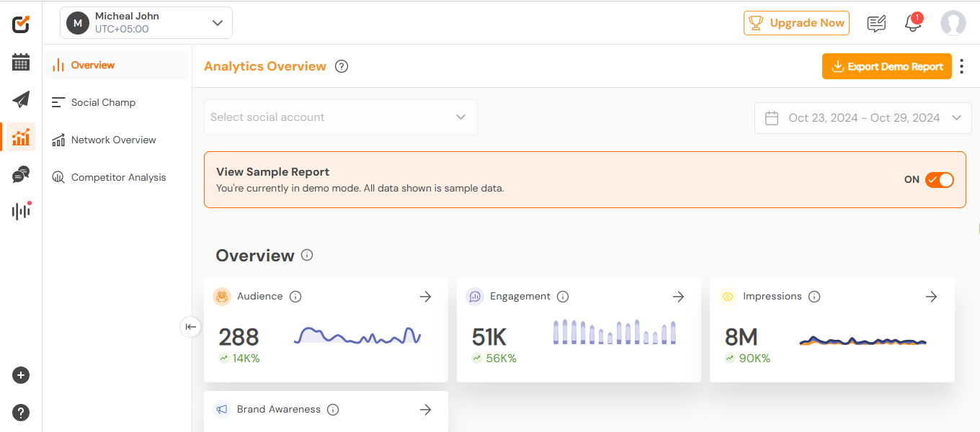The width and height of the screenshot is (980, 432).
Task: Open Impressions details arrow
Action: pyautogui.click(x=931, y=297)
